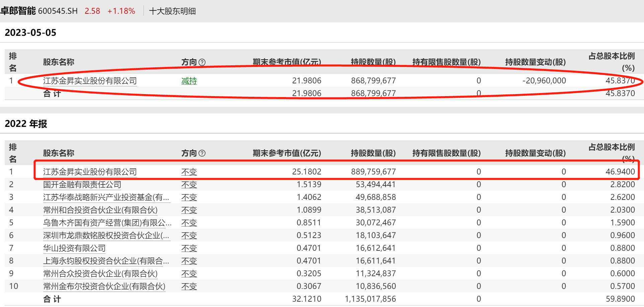
Task: Click total market value 32.1210
Action: coord(307,299)
